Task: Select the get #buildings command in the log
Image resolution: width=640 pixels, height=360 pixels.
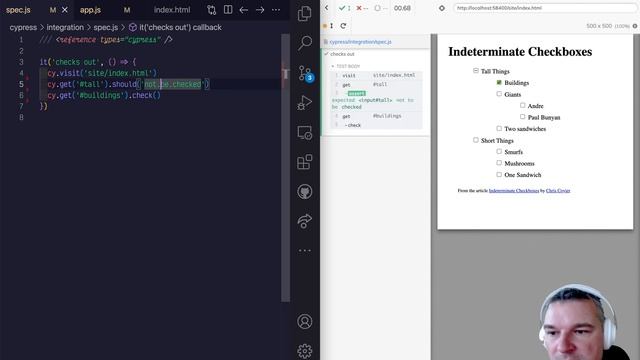Action: 377,116
